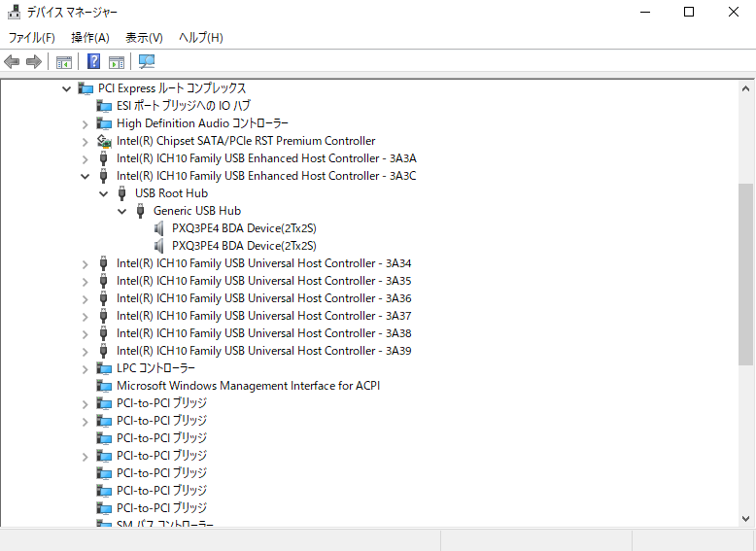Image resolution: width=756 pixels, height=551 pixels.
Task: Select the ESI ポート ブリッジへの IO ハブ text
Action: point(184,106)
